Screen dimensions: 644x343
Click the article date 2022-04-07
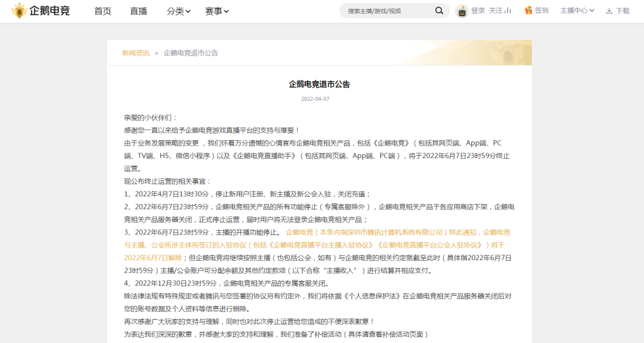tap(315, 99)
